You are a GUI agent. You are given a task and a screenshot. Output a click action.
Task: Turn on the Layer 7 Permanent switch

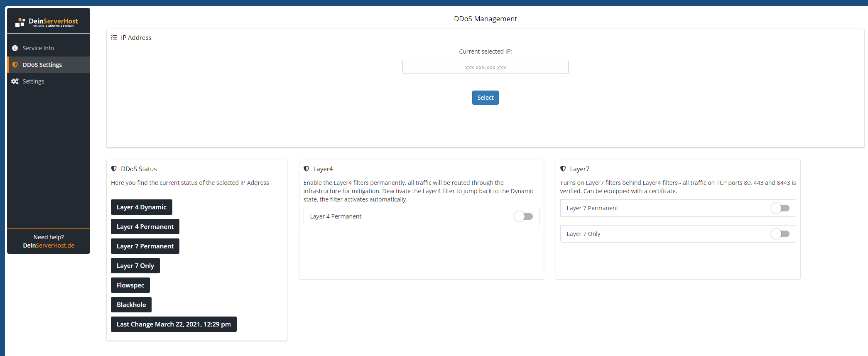coord(780,208)
